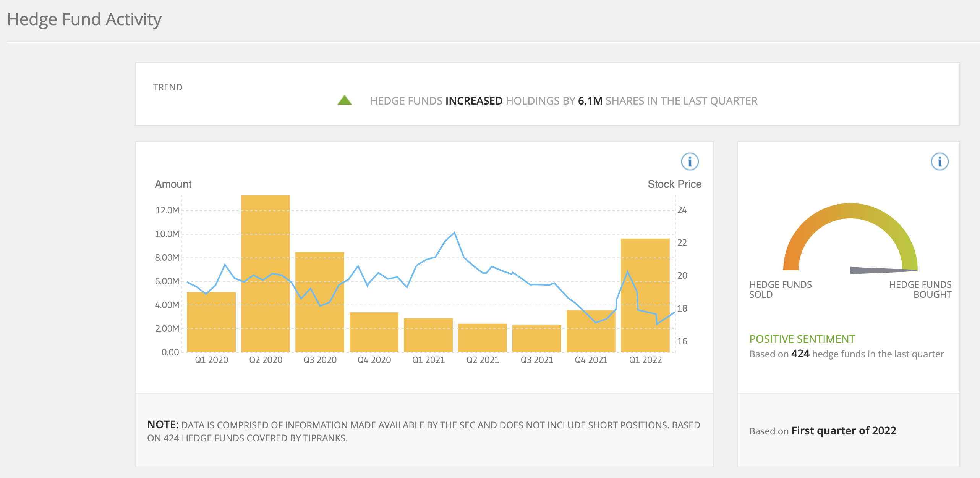Click the 'Hedge Fund Activity' heading
980x478 pixels.
click(84, 19)
